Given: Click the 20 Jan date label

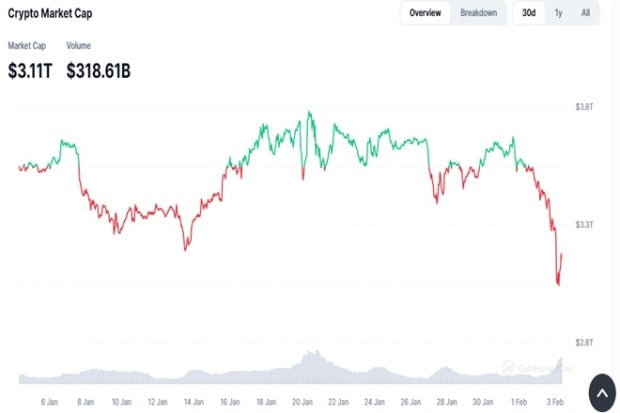Looking at the screenshot, I should tap(300, 401).
